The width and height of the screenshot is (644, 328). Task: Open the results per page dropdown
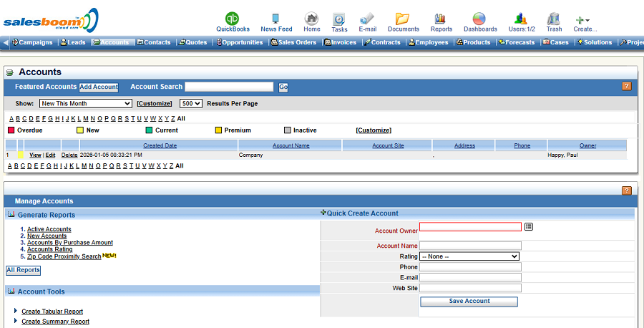(x=190, y=103)
